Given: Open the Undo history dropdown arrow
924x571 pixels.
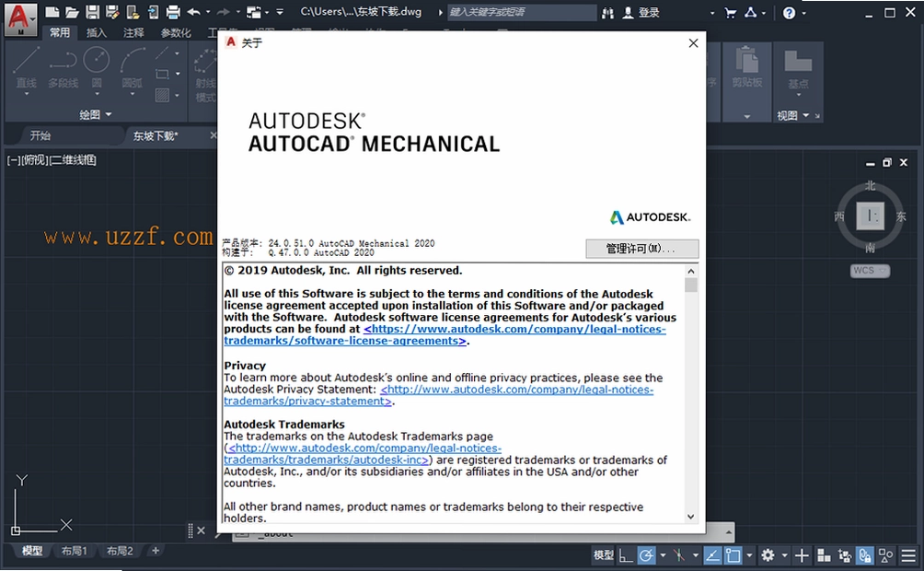Looking at the screenshot, I should point(207,12).
